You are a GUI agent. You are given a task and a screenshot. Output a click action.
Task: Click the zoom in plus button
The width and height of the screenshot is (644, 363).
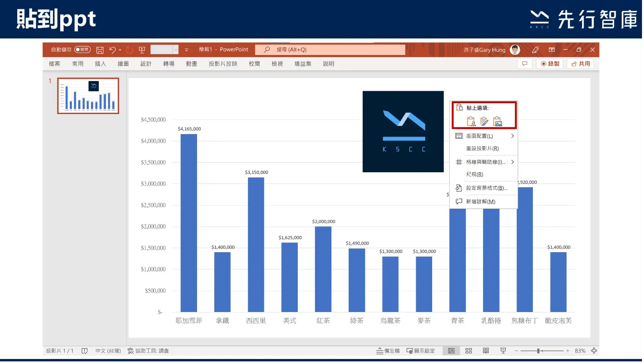tap(568, 351)
